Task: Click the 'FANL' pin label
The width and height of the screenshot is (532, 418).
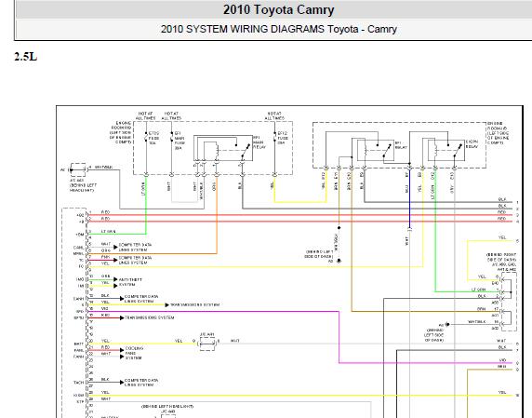Action: (79, 350)
